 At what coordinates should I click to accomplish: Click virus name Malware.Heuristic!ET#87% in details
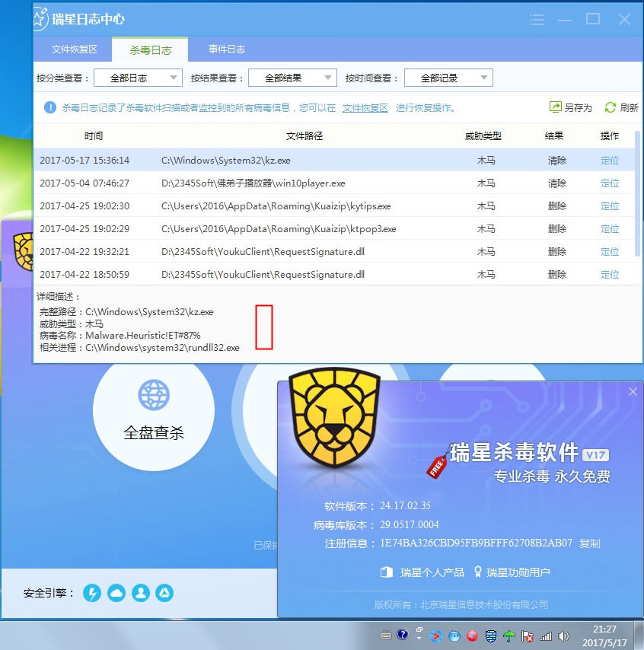click(x=142, y=336)
